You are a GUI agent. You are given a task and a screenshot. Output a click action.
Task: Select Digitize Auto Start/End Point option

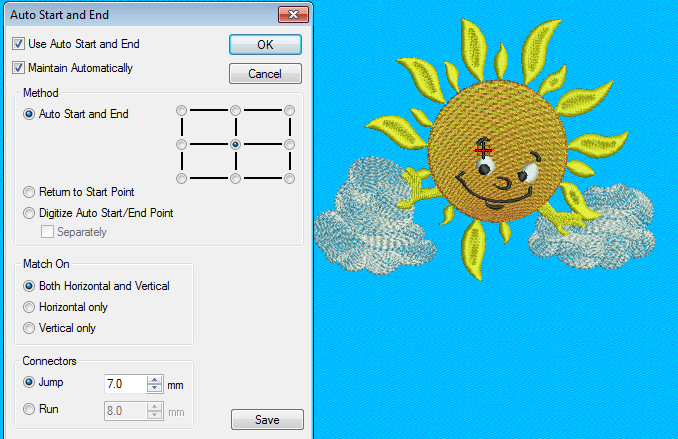(29, 213)
